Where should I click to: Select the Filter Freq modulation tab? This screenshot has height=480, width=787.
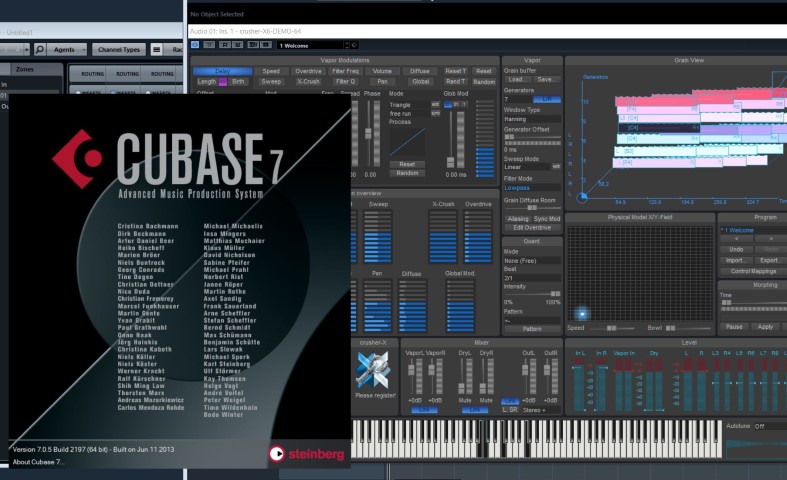tap(345, 71)
